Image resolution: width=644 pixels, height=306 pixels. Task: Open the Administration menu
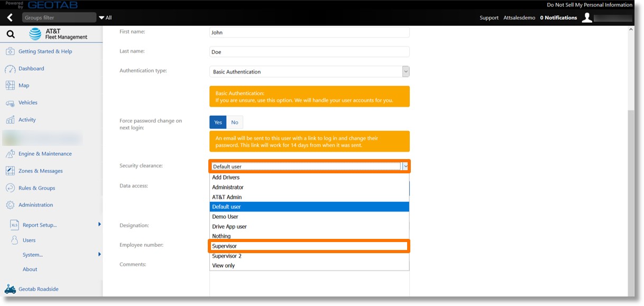coord(36,205)
